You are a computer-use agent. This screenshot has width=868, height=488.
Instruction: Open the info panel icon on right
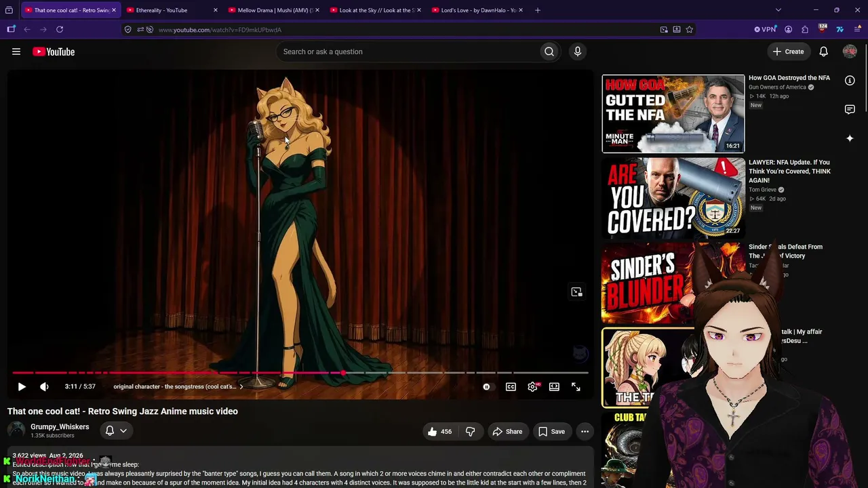point(850,80)
